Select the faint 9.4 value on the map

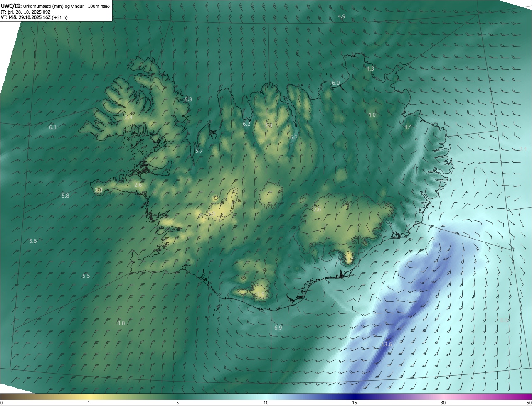pos(523,149)
